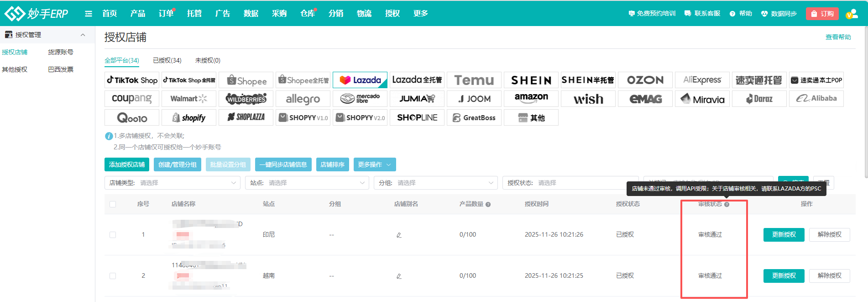Screen dimensions: 868x302
Task: Select the eMAG platform tile
Action: pyautogui.click(x=645, y=99)
